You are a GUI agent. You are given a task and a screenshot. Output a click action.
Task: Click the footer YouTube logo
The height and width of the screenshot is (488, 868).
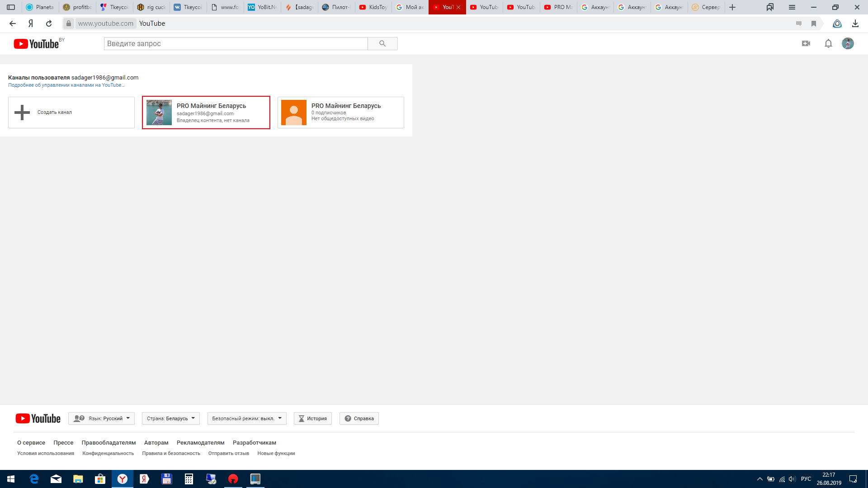tap(38, 418)
